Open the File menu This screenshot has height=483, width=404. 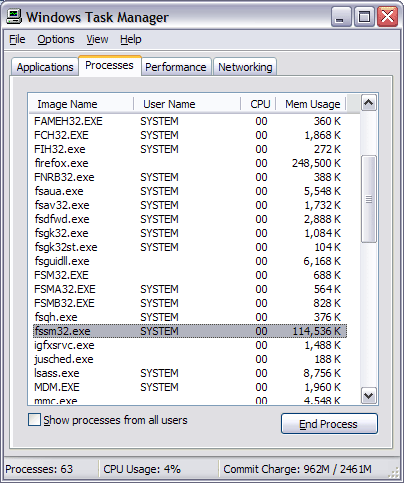pos(17,39)
